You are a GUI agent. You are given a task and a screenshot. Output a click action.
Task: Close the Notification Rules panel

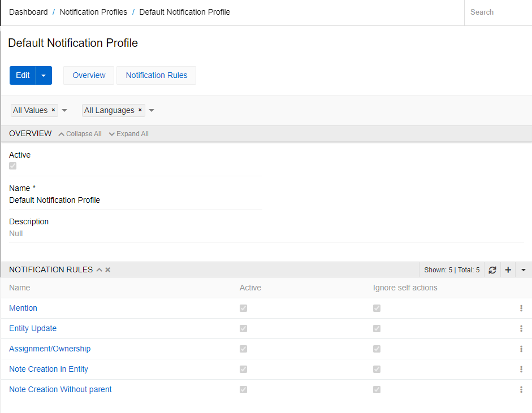point(107,269)
